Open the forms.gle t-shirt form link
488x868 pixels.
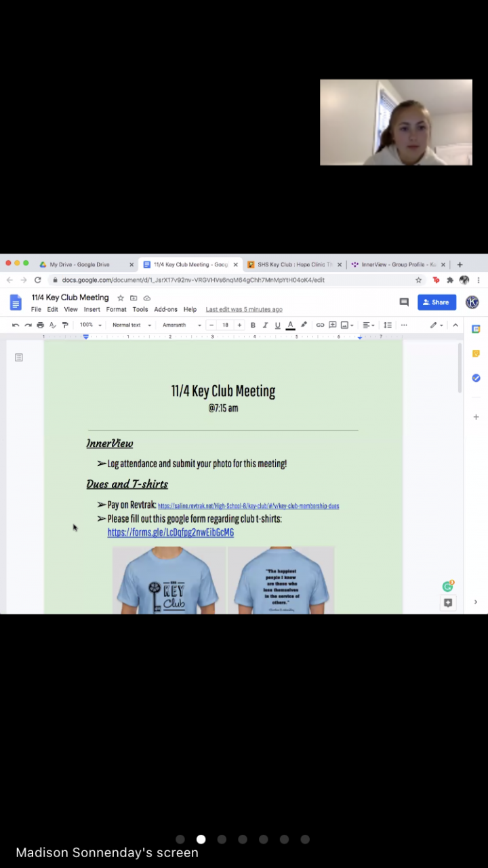[170, 533]
